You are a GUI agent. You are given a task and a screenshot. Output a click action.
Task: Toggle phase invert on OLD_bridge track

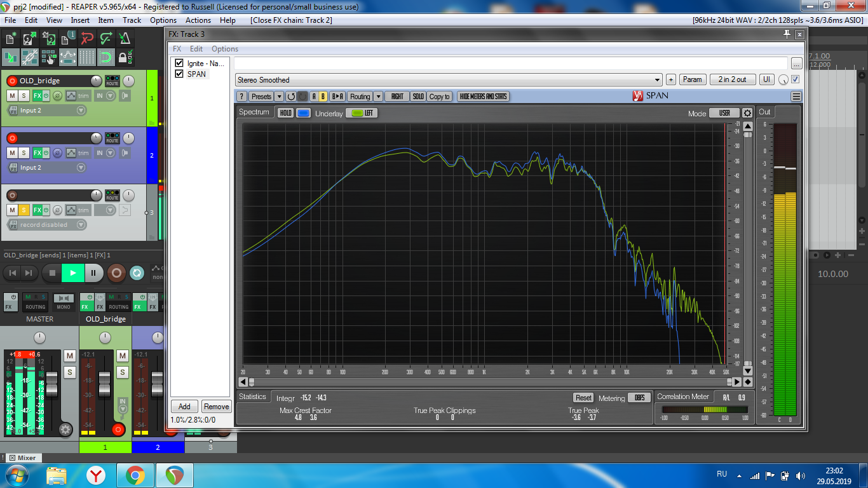tap(57, 96)
